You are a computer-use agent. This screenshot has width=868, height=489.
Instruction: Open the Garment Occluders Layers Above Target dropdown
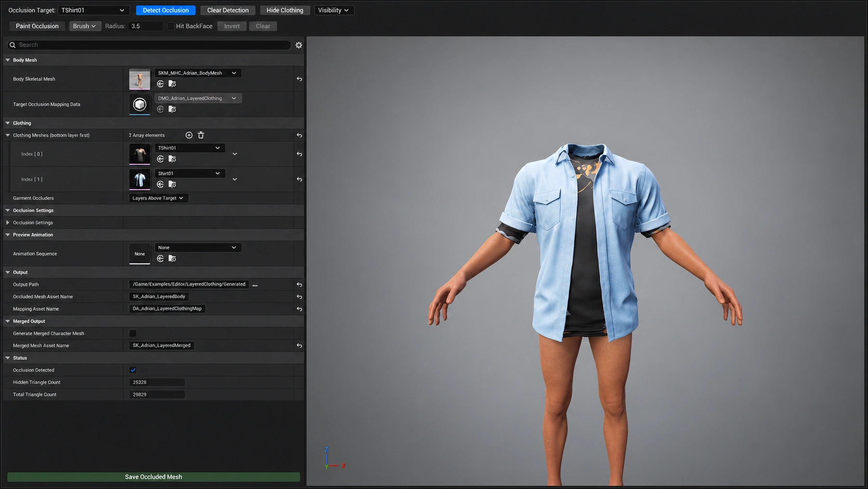tap(158, 198)
